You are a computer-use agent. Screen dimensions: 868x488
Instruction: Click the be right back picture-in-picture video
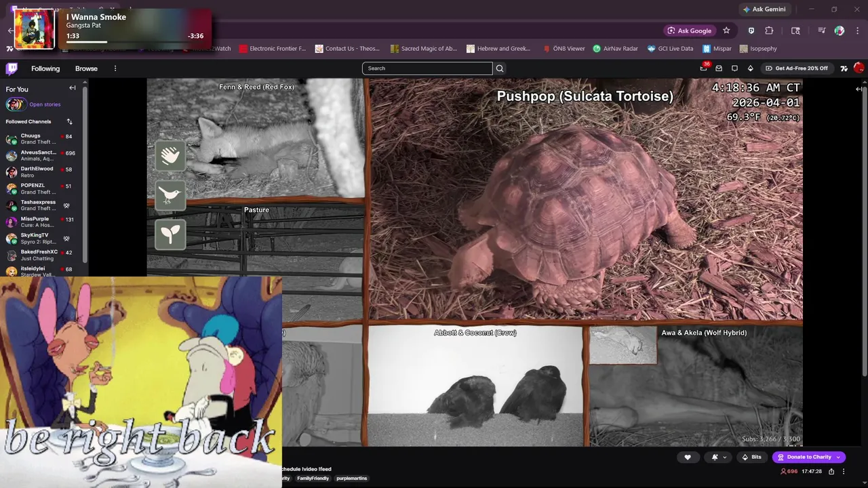[141, 382]
